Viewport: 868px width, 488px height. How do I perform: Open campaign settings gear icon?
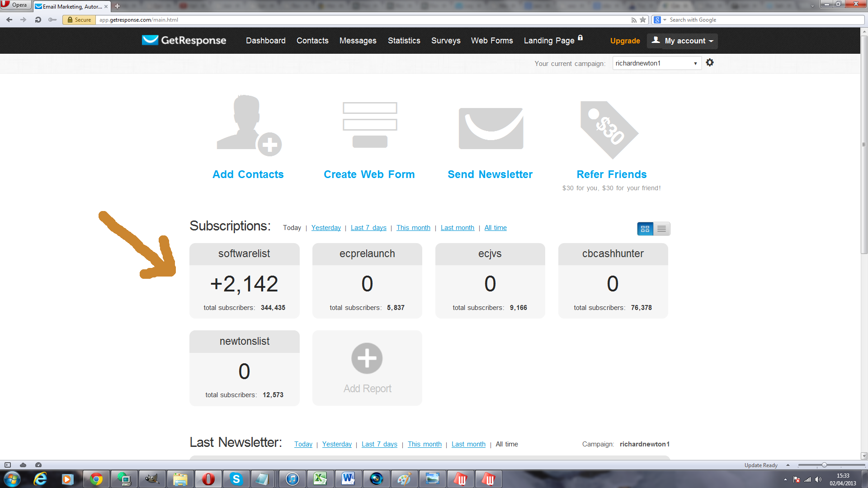click(710, 63)
